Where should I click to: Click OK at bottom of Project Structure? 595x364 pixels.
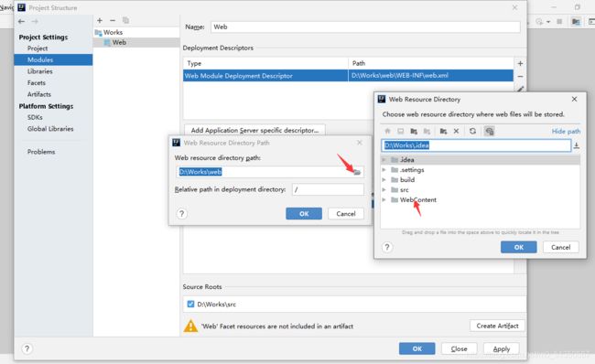tap(417, 348)
